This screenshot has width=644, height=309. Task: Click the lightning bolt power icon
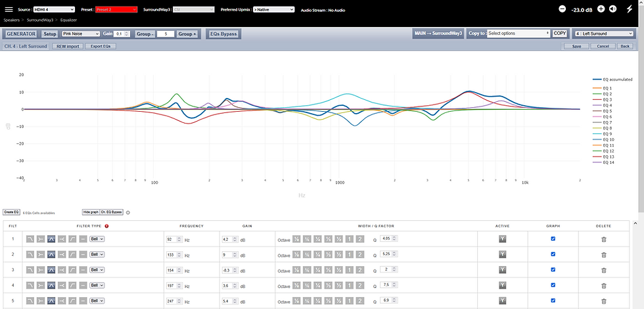click(x=630, y=9)
